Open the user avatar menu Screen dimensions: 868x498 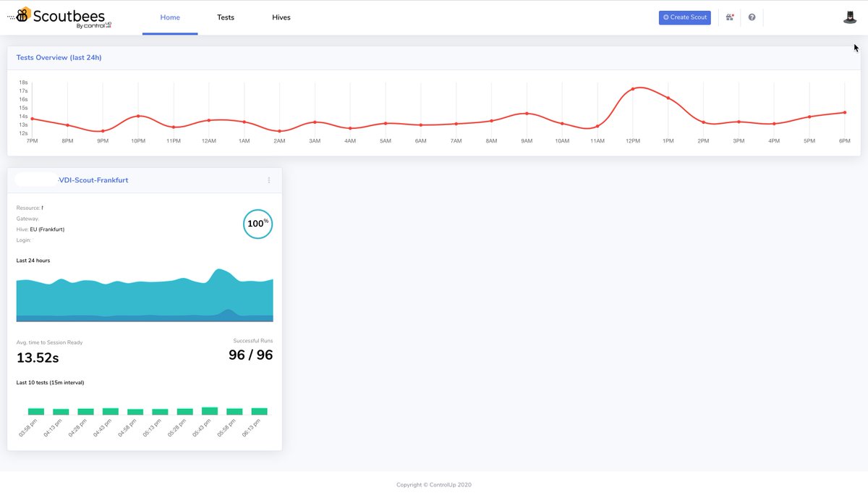point(850,17)
